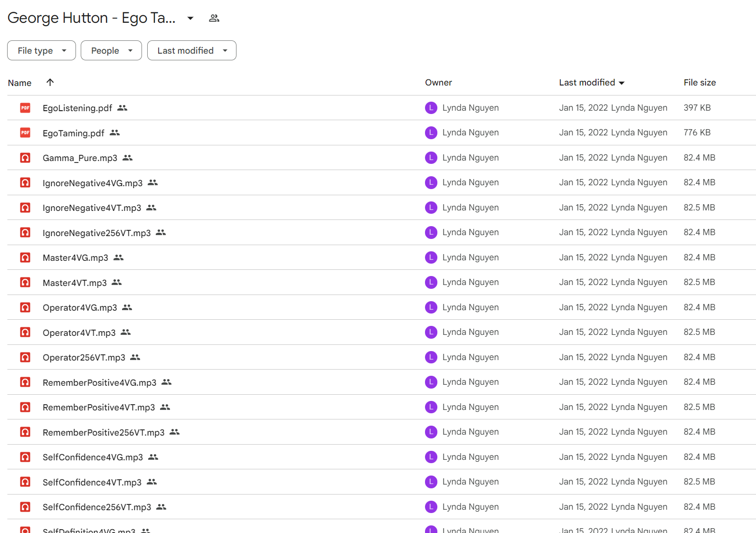Screen dimensions: 756x533
Task: Select the RememberPositive256VT.mp3 file name
Action: 104,432
